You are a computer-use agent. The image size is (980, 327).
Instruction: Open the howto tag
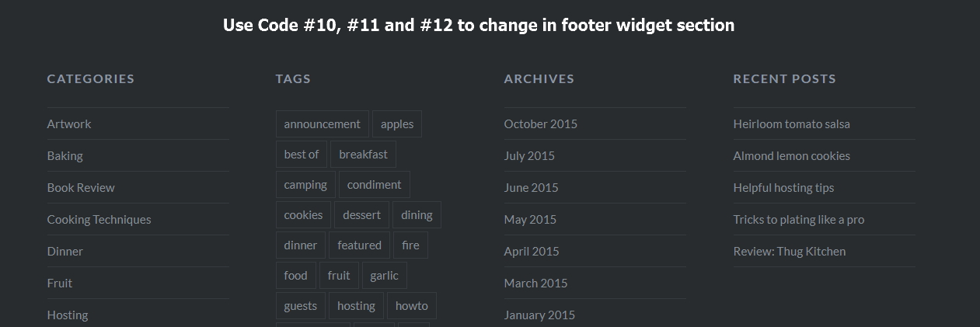411,305
